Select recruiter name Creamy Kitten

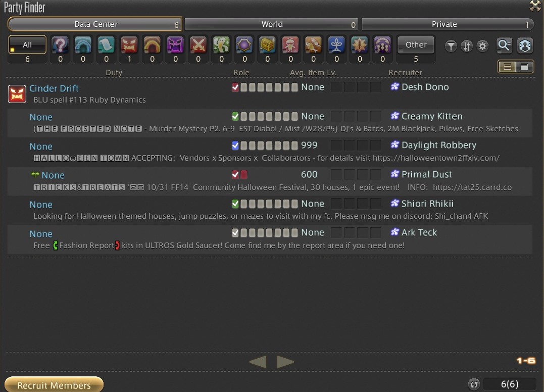click(x=432, y=116)
